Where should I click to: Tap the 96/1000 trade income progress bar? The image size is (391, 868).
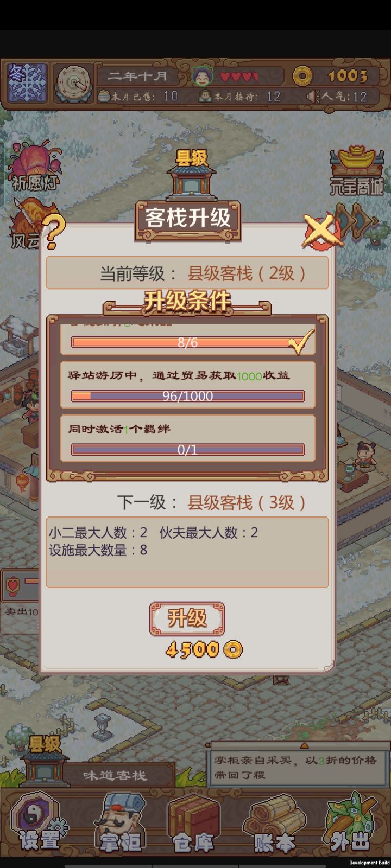(x=187, y=396)
